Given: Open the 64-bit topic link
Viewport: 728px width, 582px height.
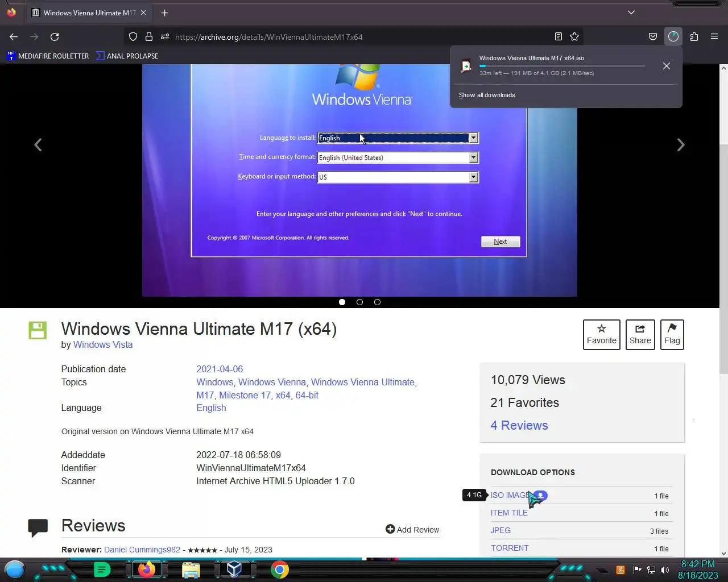Looking at the screenshot, I should click(307, 395).
